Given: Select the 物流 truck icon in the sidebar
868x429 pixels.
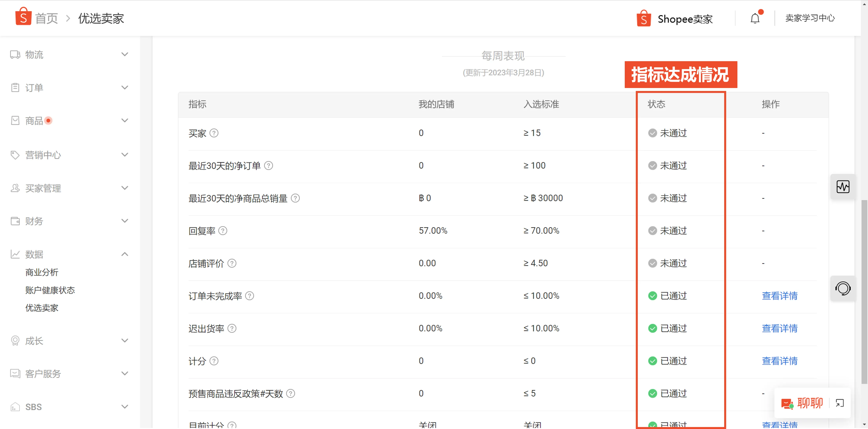Looking at the screenshot, I should point(15,54).
